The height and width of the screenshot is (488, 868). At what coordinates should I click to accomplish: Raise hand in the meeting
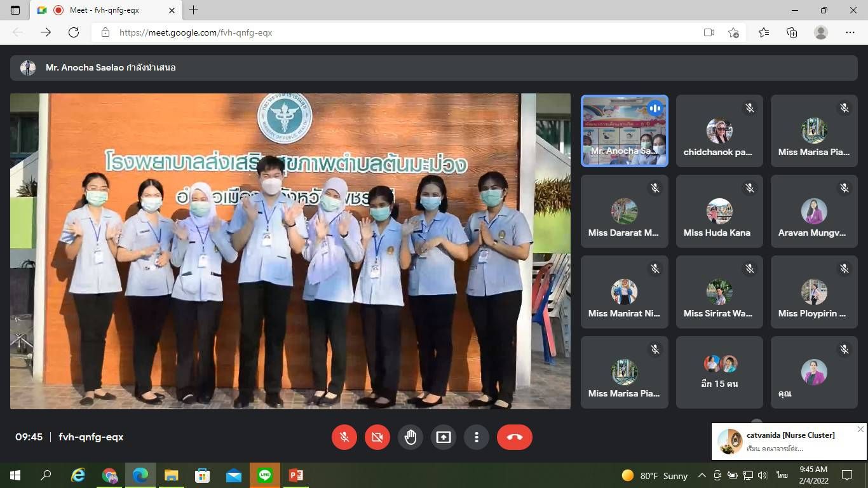click(410, 437)
